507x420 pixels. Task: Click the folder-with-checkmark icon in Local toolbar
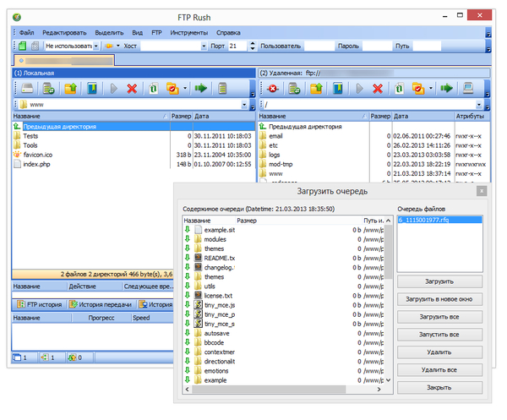(x=172, y=88)
